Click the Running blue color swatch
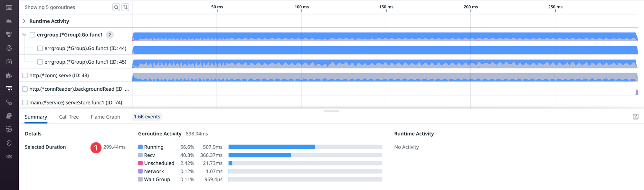This screenshot has width=644, height=190. tap(140, 147)
